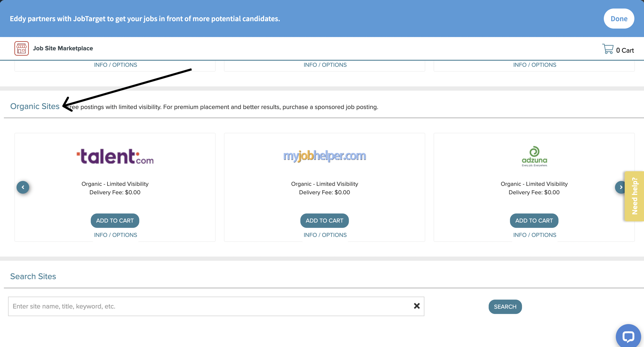The width and height of the screenshot is (644, 347).
Task: Open Info / Options link above myjobhelper.com card
Action: (x=325, y=65)
